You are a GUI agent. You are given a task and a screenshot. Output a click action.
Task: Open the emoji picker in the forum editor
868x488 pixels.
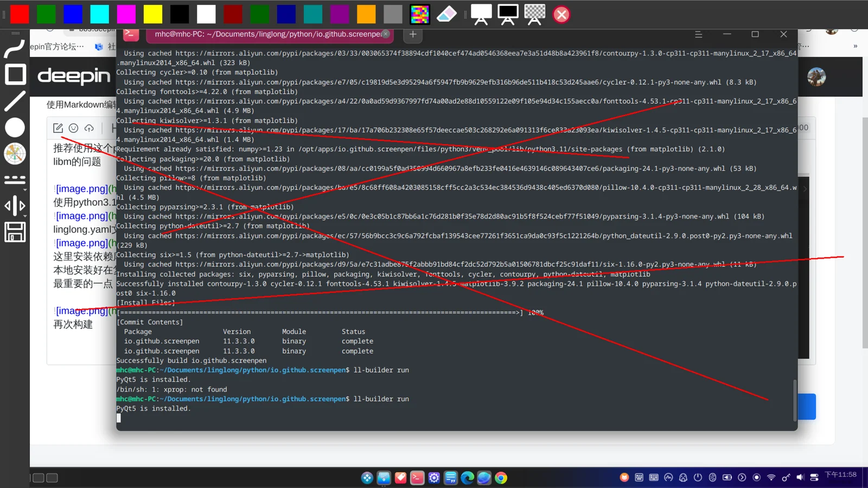pyautogui.click(x=73, y=128)
